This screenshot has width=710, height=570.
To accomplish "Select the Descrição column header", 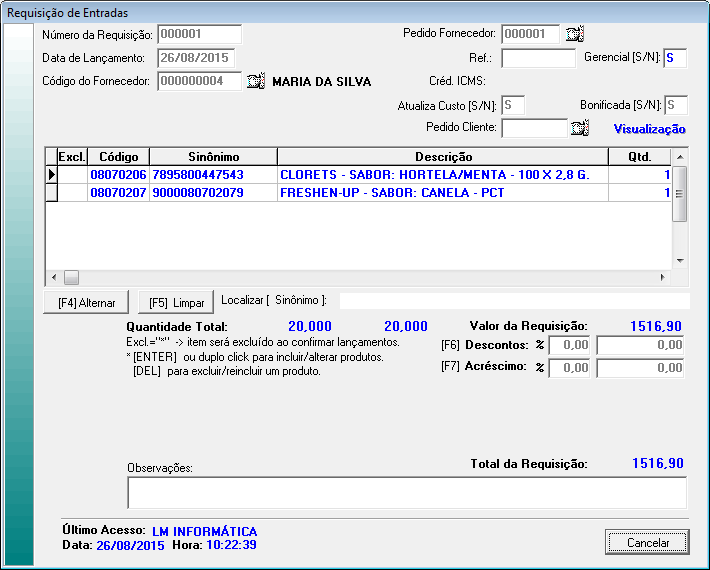I will click(x=443, y=157).
